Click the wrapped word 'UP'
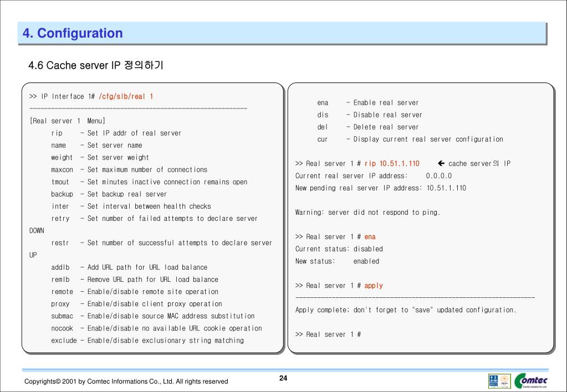 33,255
